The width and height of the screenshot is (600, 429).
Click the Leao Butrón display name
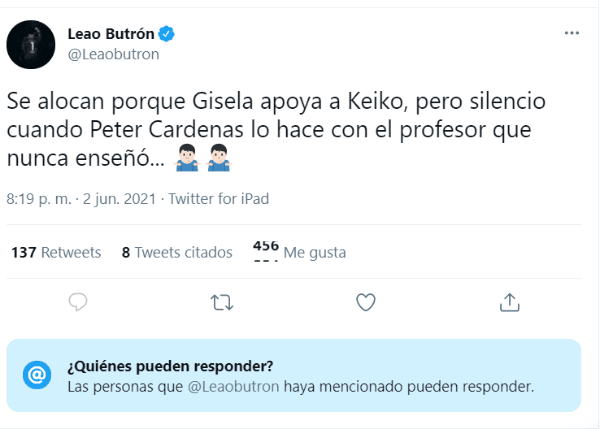109,34
